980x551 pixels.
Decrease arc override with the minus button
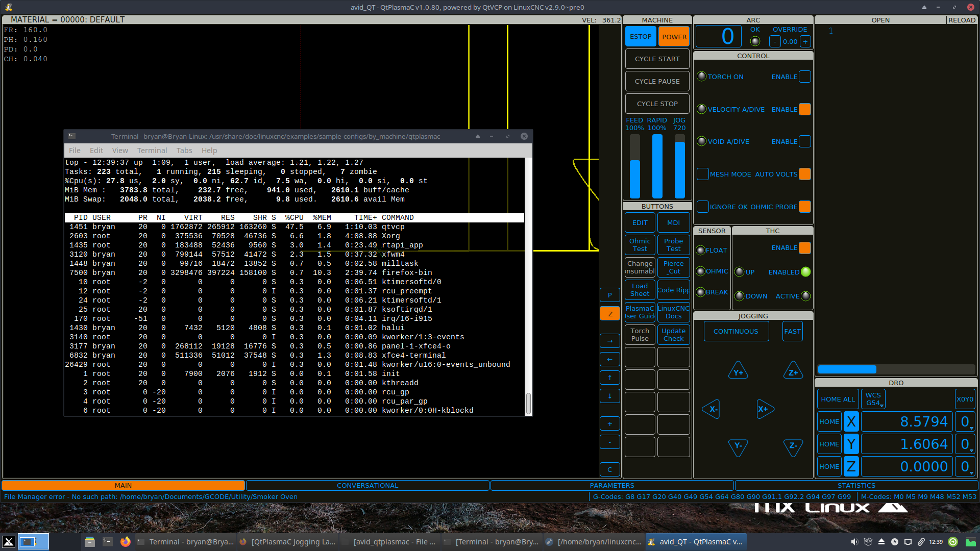tap(775, 42)
